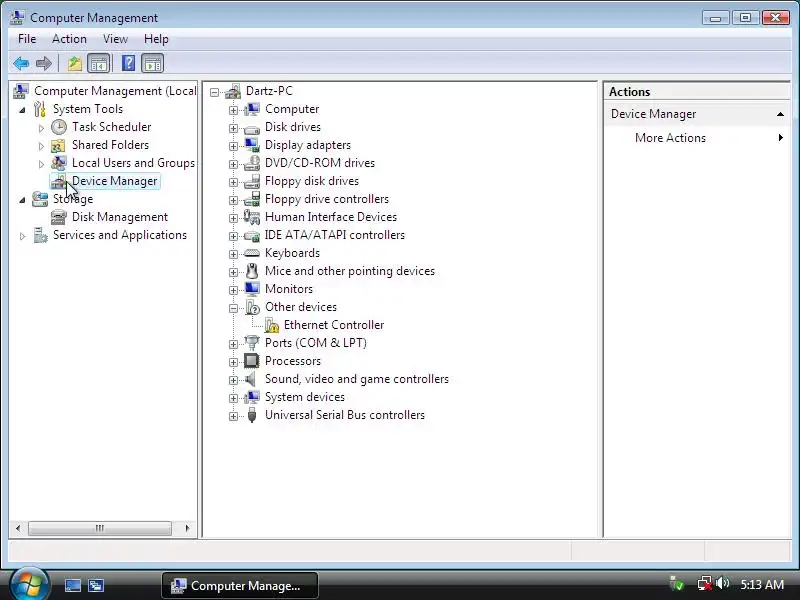Expand the Floppy disk drives category
This screenshot has width=800, height=600.
pos(233,182)
